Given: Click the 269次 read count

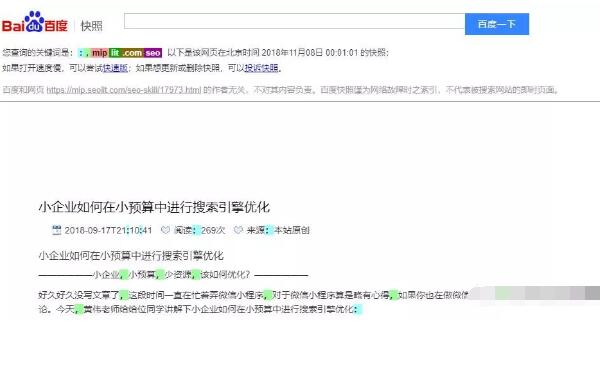Looking at the screenshot, I should (x=213, y=230).
